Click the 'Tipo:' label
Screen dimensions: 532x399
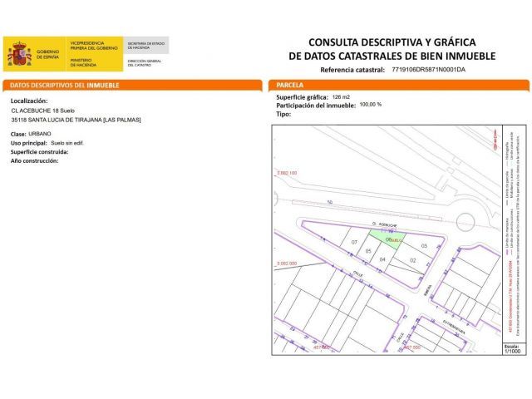pyautogui.click(x=283, y=115)
